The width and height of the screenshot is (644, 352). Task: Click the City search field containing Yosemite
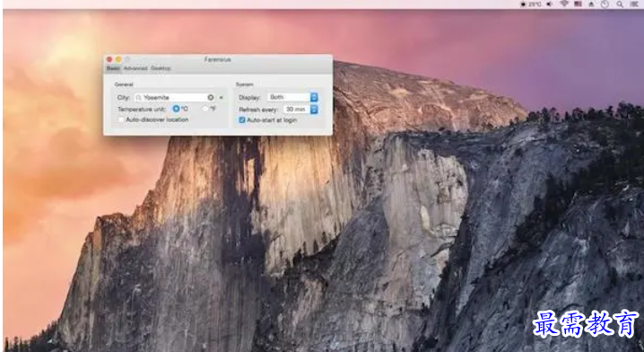pos(174,98)
